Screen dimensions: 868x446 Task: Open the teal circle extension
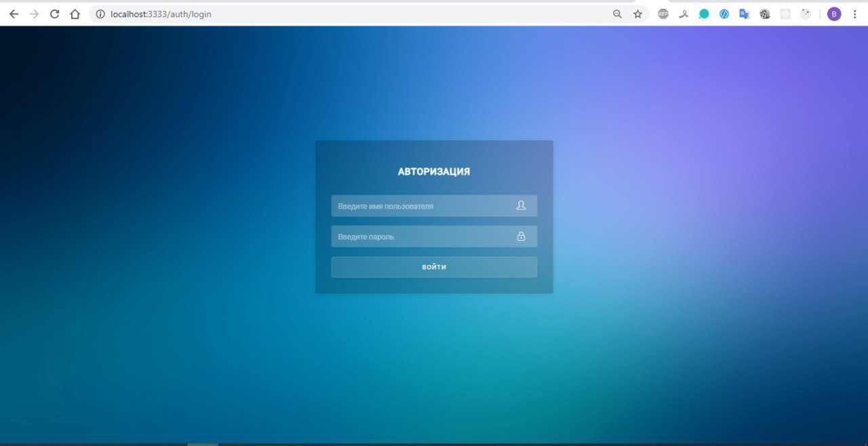tap(704, 14)
